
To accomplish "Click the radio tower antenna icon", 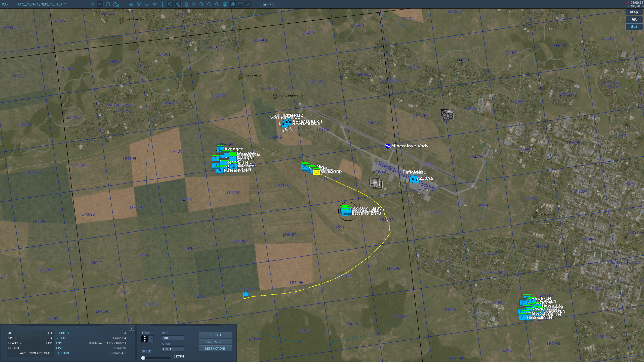I will tap(163, 4).
